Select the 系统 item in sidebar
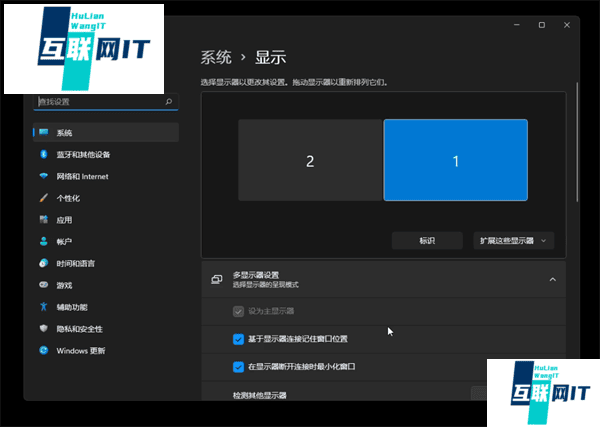600x427 pixels. (64, 133)
